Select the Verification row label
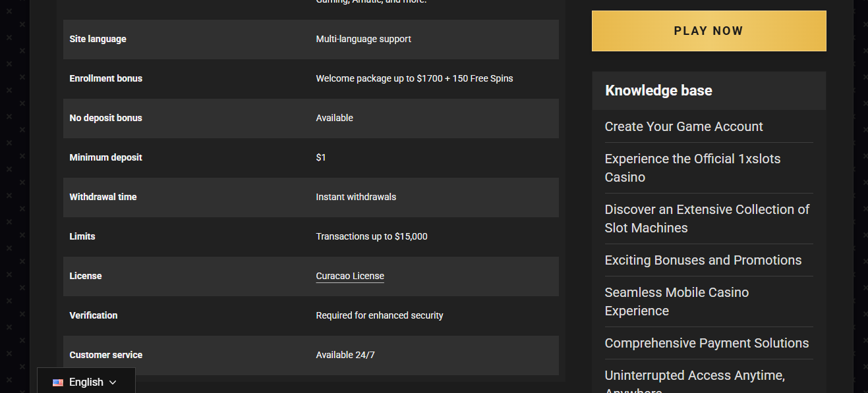This screenshot has height=393, width=868. pyautogui.click(x=94, y=315)
